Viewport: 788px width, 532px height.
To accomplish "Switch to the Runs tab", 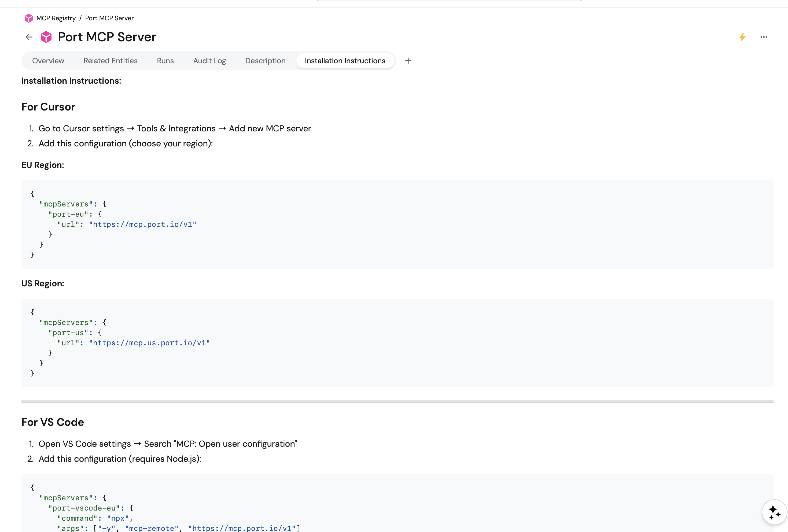I will click(165, 61).
